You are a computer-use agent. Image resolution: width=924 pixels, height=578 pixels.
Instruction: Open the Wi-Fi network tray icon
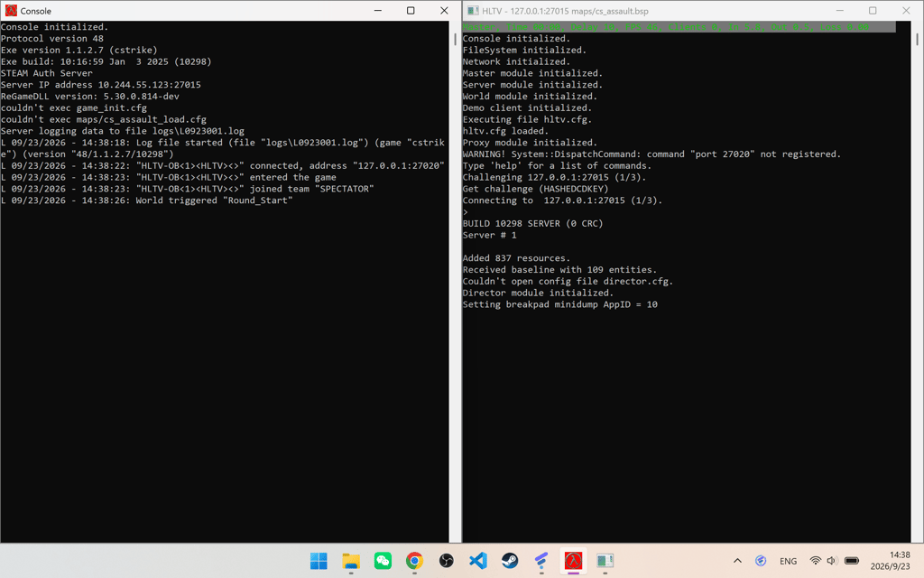[816, 561]
